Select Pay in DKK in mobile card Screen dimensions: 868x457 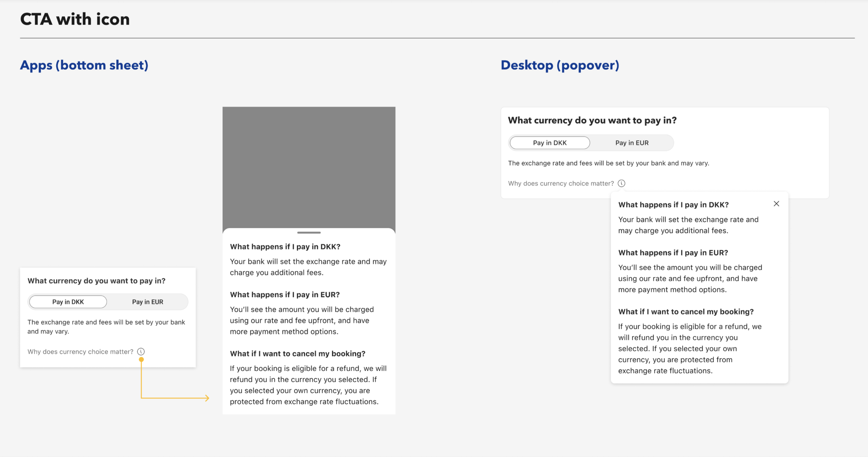(x=68, y=302)
